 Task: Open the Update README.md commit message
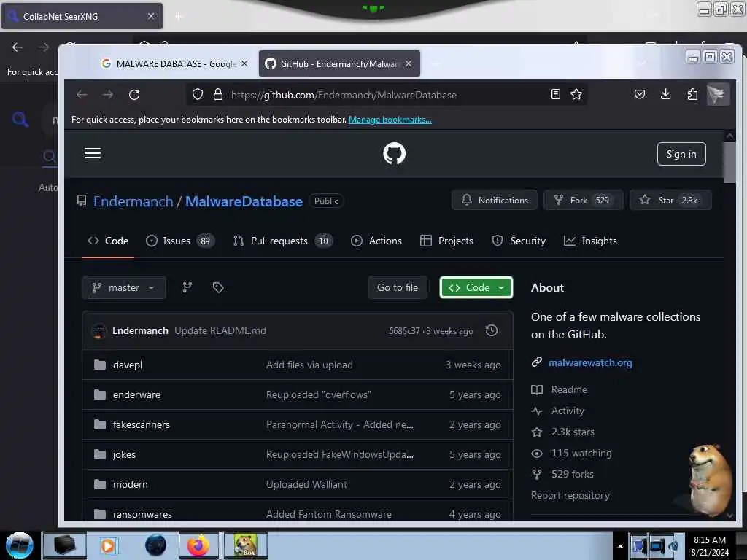click(x=220, y=330)
